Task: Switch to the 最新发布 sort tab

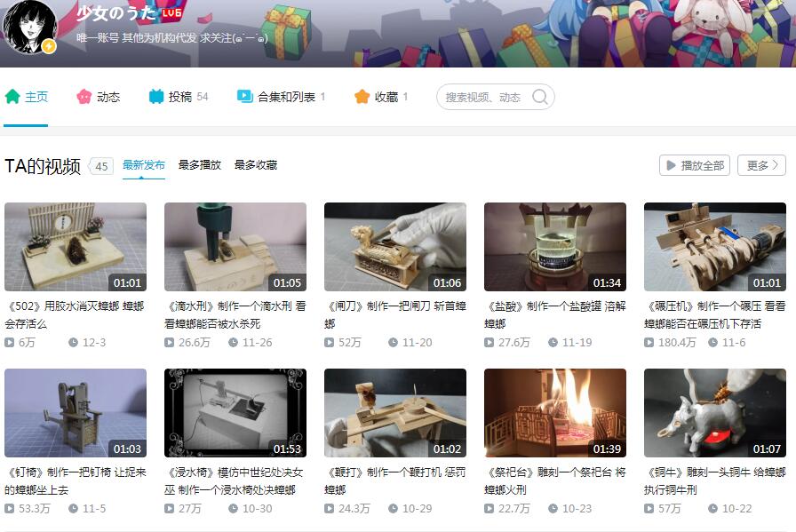Action: (144, 165)
